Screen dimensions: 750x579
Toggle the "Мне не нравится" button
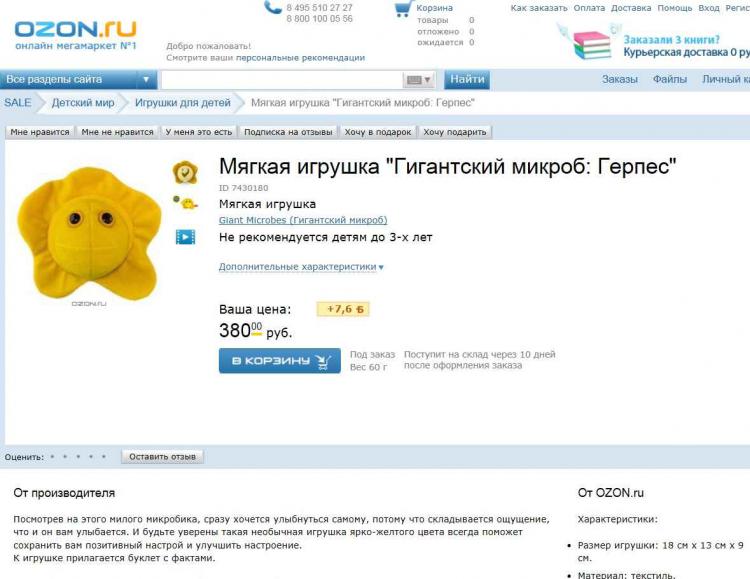point(117,132)
